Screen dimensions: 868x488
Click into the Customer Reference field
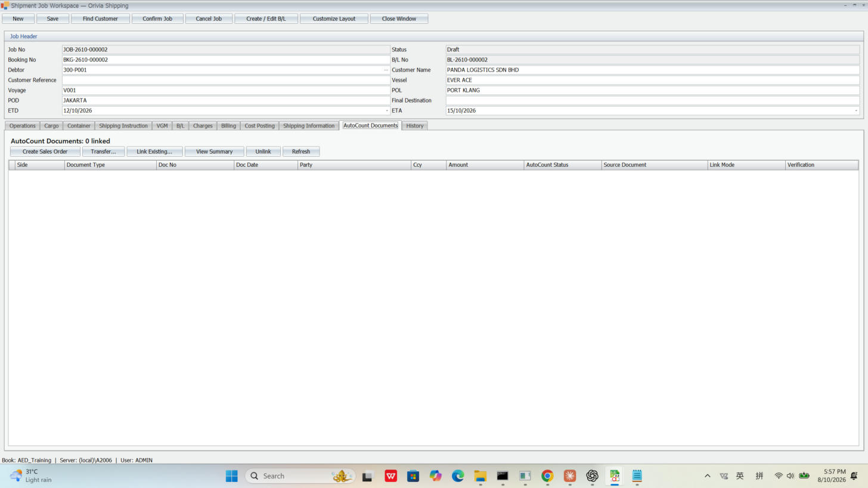coord(226,80)
